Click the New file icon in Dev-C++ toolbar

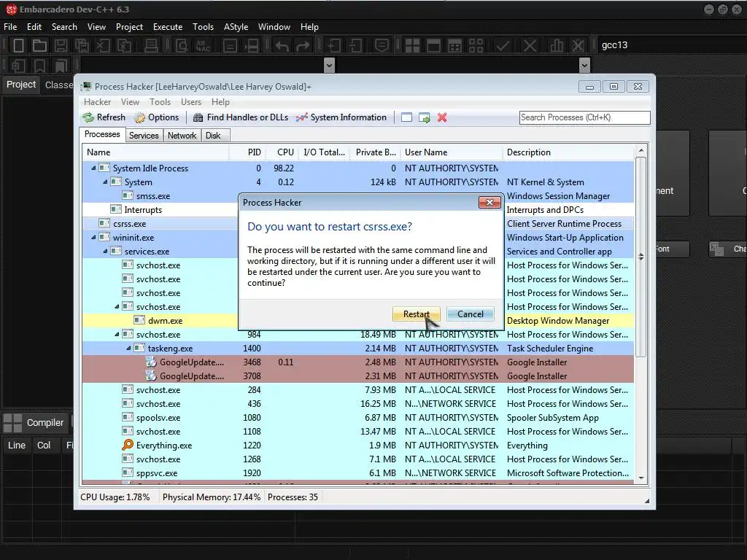point(18,45)
